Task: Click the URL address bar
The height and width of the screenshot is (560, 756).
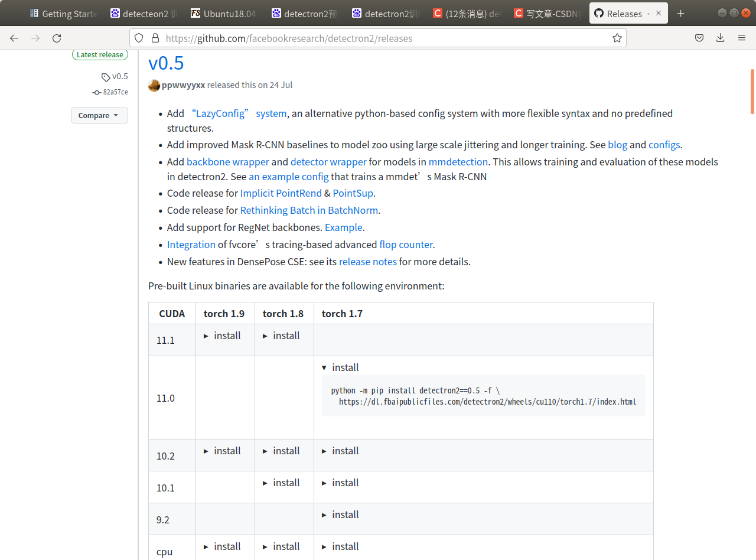Action: [x=378, y=38]
